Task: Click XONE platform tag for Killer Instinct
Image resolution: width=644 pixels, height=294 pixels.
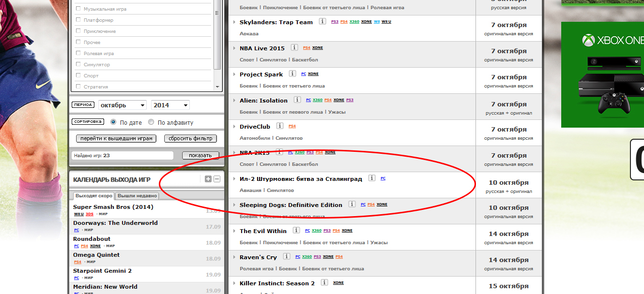Action: click(338, 283)
